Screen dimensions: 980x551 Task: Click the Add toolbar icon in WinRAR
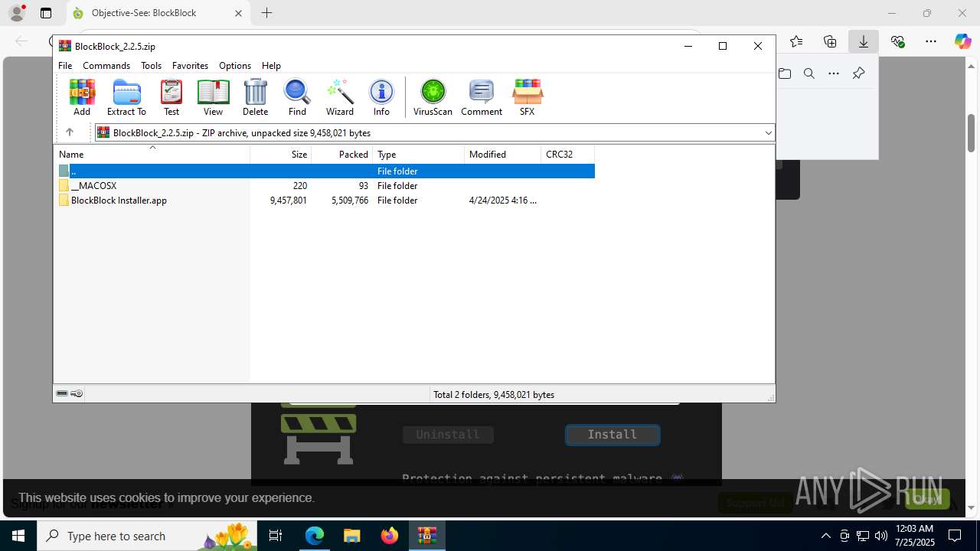point(82,97)
